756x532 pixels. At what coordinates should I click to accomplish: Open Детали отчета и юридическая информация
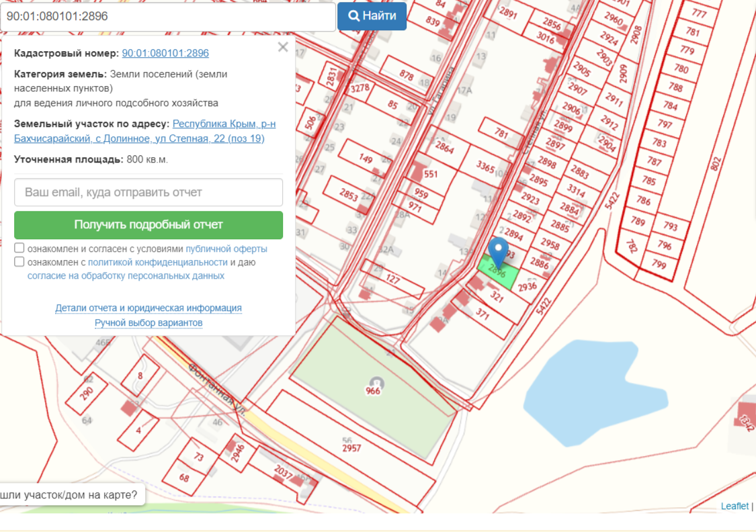pos(149,308)
